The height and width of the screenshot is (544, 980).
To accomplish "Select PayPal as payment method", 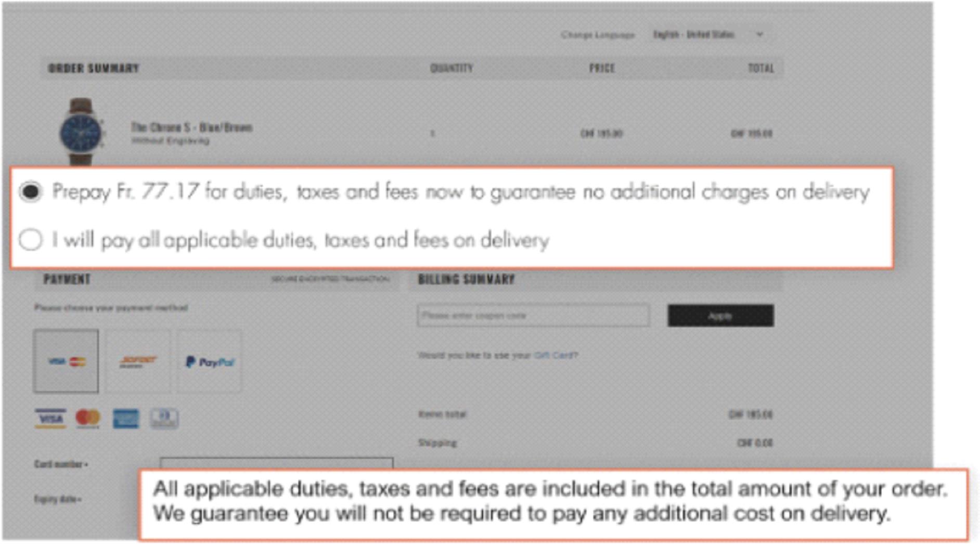I will click(x=210, y=361).
